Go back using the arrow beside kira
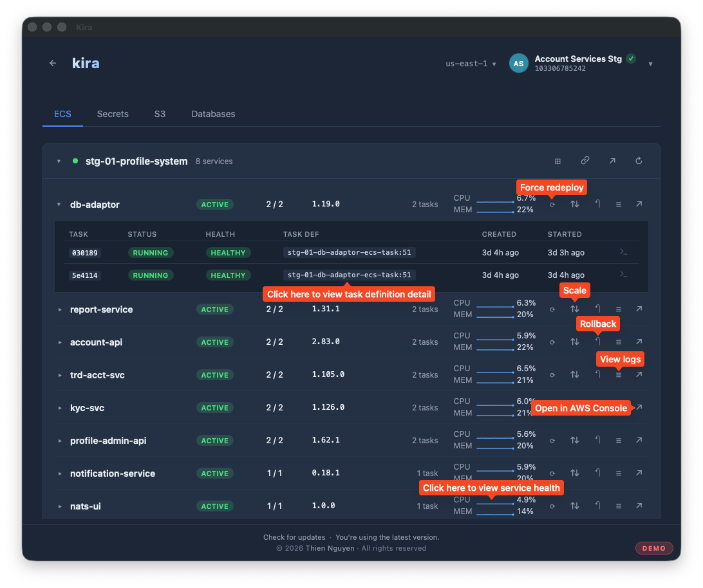 point(53,63)
